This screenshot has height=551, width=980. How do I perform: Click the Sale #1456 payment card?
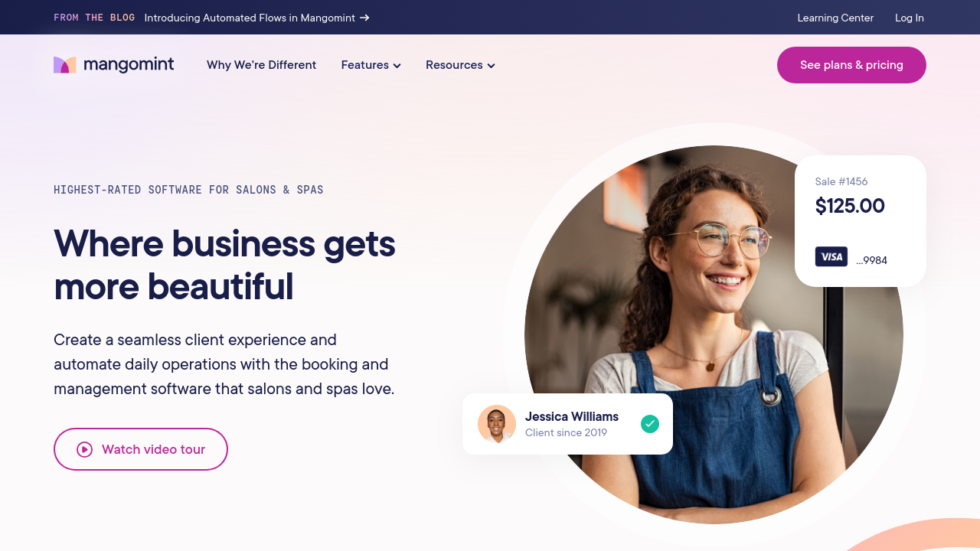[x=860, y=220]
